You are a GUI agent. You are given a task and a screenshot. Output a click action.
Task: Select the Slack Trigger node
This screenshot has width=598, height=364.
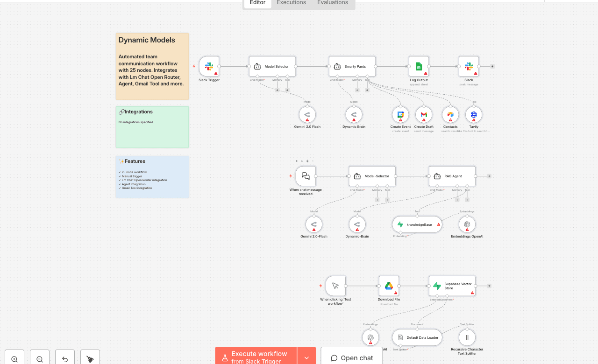click(209, 66)
